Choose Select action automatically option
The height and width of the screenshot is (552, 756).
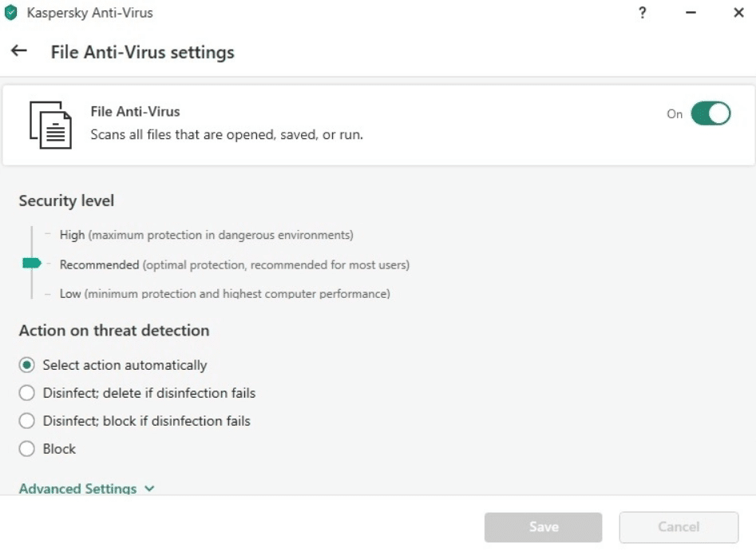(27, 365)
